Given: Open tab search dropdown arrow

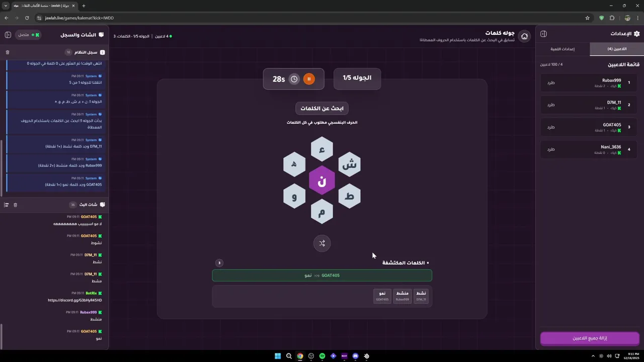Looking at the screenshot, I should pos(7,6).
